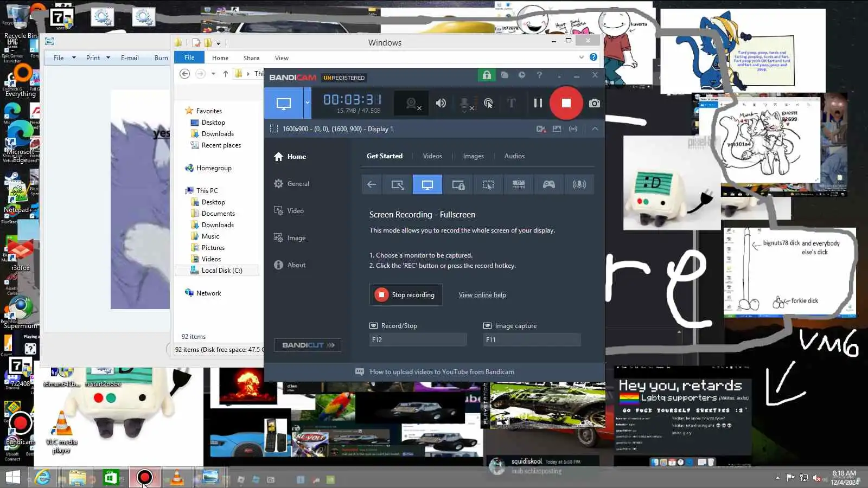Screen dimensions: 868x488
Task: Take a screenshot with the camera icon
Action: [x=595, y=103]
